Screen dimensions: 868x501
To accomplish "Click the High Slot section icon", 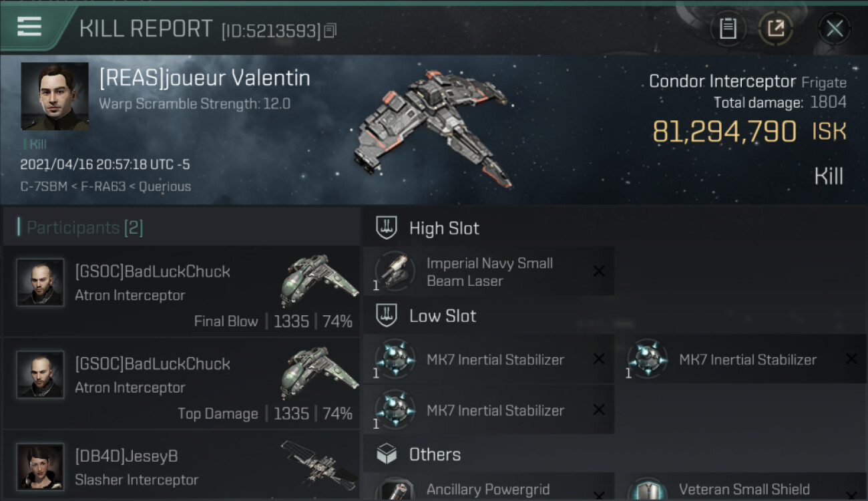I will pos(387,228).
